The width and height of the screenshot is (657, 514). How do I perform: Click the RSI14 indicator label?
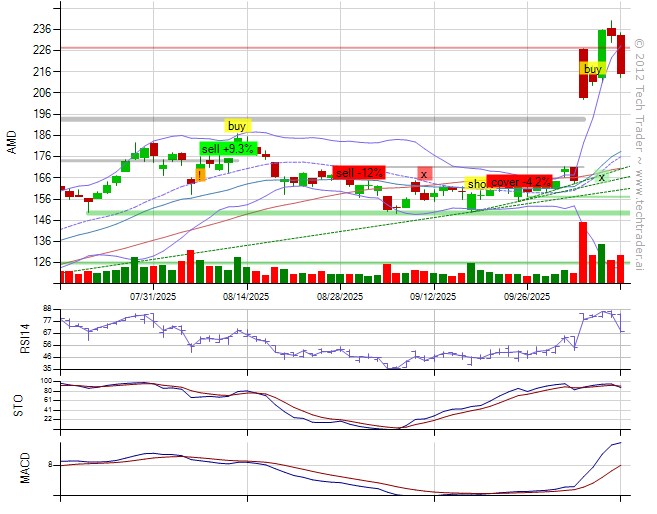12,338
